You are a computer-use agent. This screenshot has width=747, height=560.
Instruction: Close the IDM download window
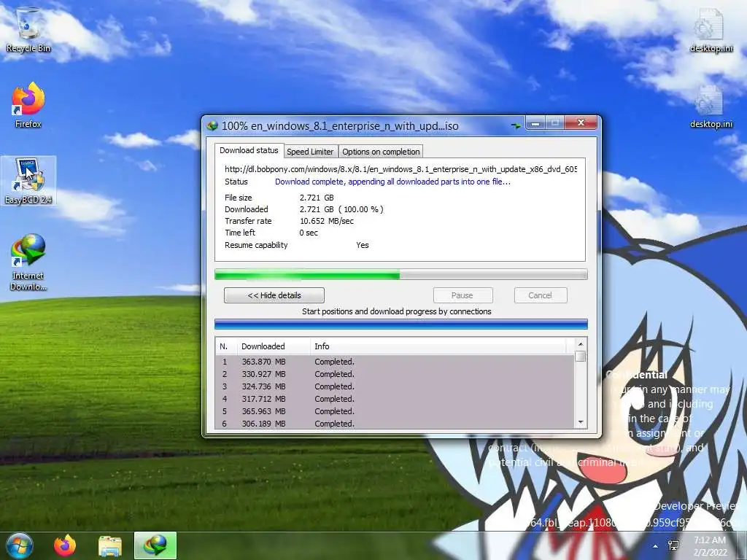(x=580, y=122)
